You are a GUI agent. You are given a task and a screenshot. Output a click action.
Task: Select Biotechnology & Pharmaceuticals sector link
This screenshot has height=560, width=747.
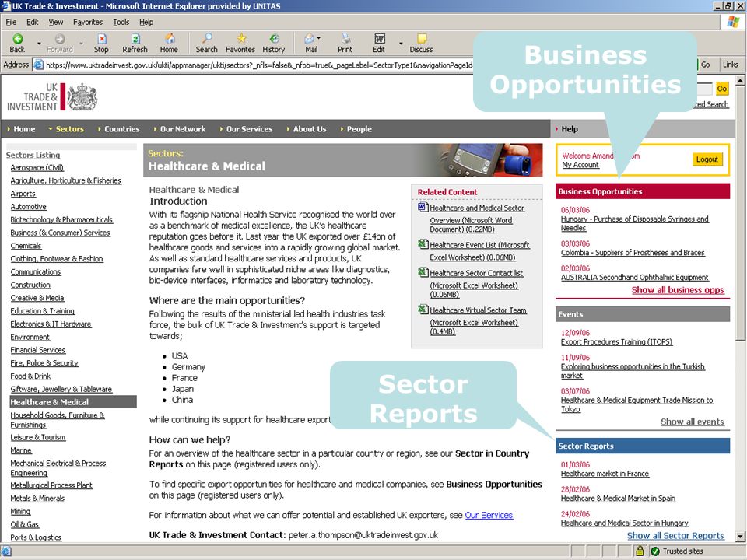click(61, 219)
